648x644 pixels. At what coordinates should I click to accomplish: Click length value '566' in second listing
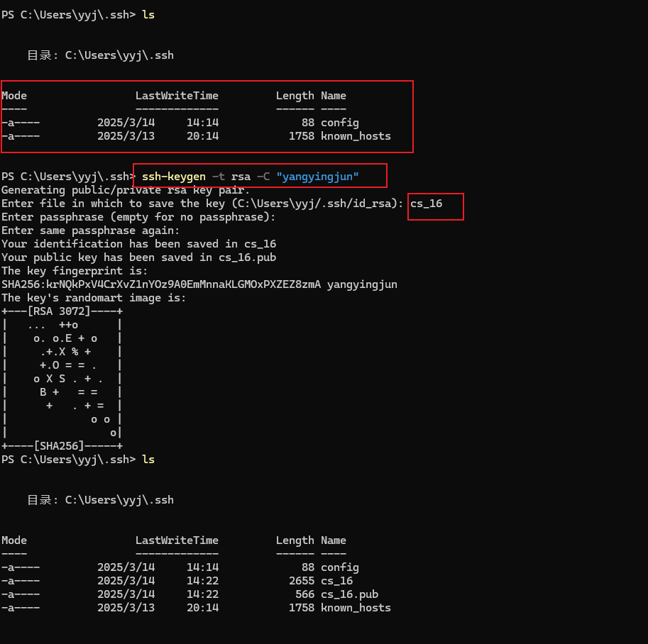(304, 594)
